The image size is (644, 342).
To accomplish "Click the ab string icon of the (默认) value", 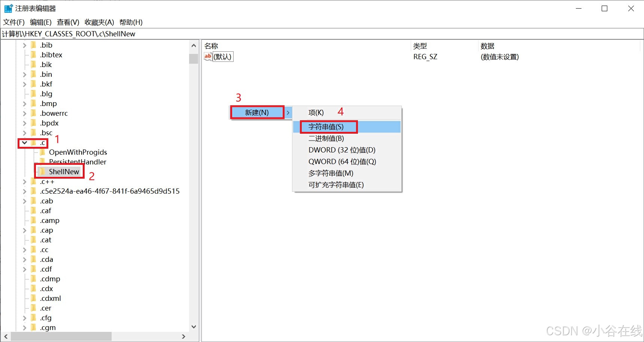I will click(x=208, y=57).
